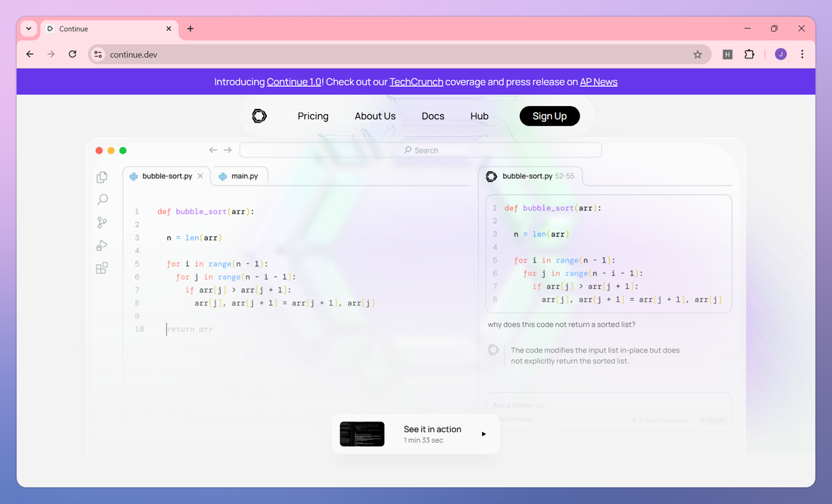Click line number 10 in the left editor gutter
Image resolution: width=832 pixels, height=504 pixels.
[x=139, y=329]
